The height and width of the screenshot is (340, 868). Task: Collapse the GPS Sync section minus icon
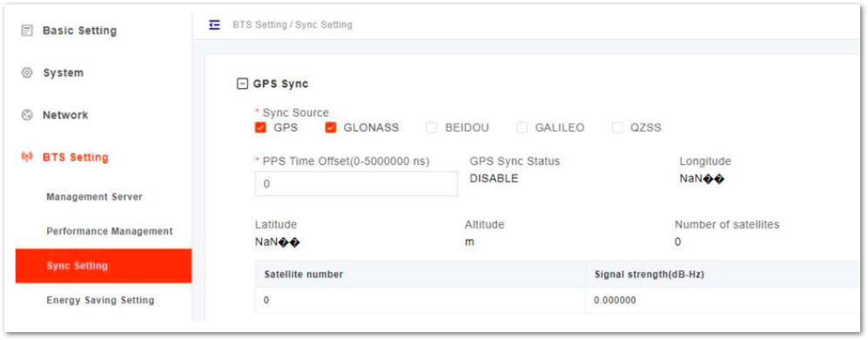pos(242,85)
